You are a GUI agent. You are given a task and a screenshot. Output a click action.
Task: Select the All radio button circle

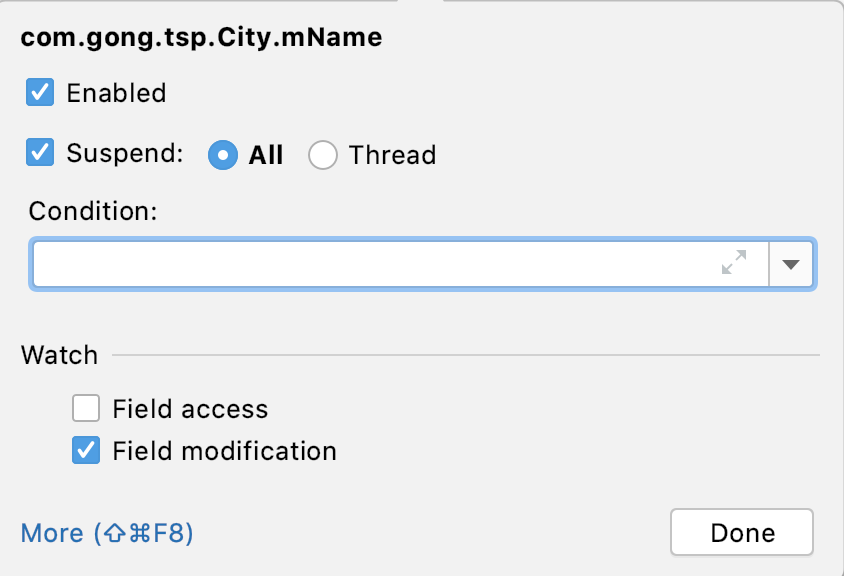[x=223, y=155]
